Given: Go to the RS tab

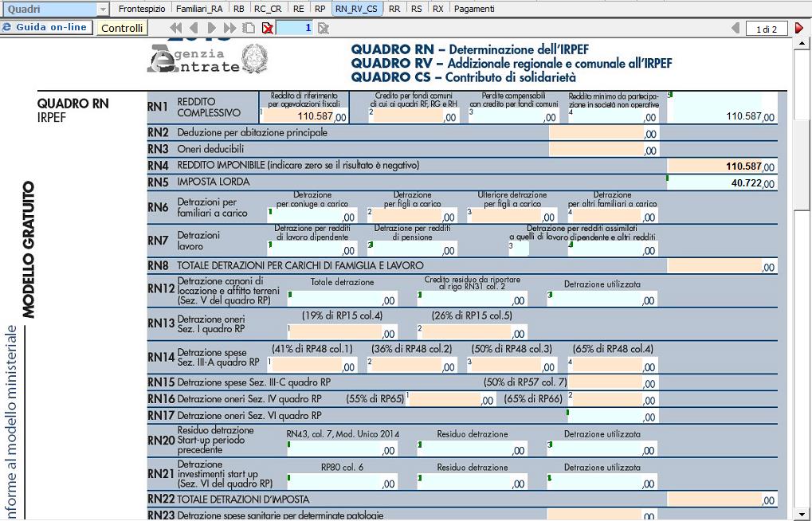Looking at the screenshot, I should pyautogui.click(x=416, y=9).
